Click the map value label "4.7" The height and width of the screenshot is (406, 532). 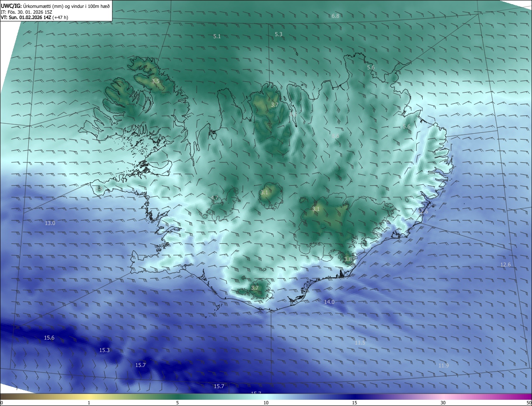point(215,198)
